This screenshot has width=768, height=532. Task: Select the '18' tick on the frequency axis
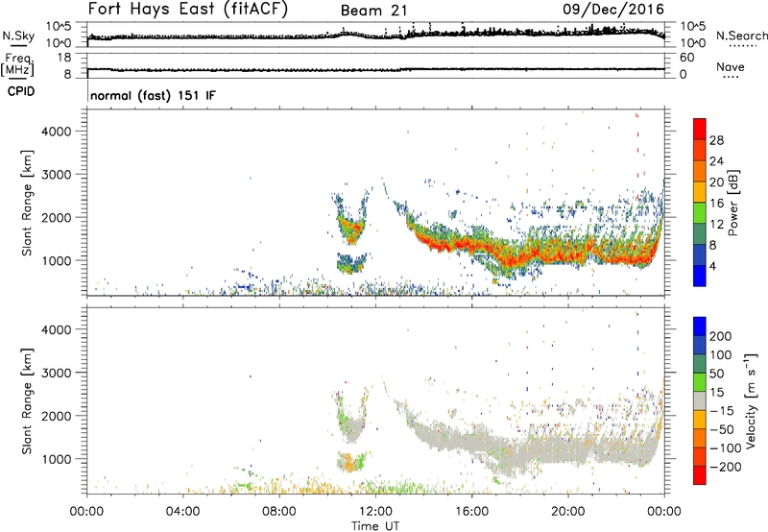click(64, 58)
